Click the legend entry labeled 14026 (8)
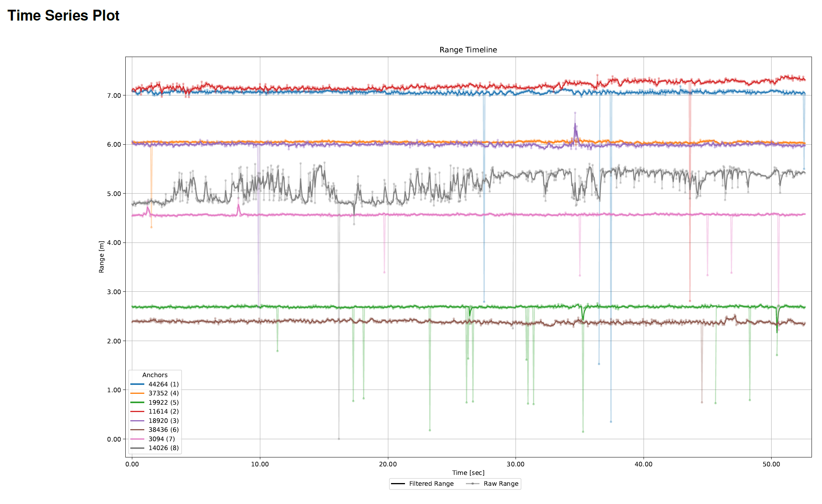 pos(164,448)
